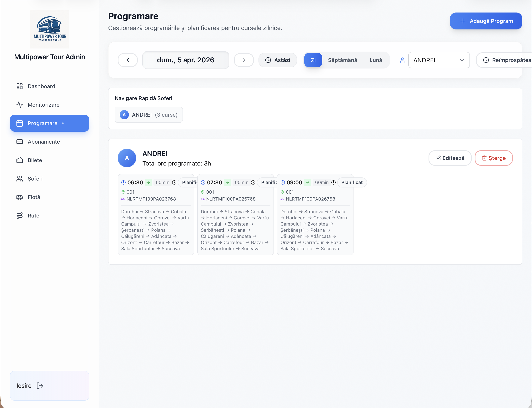Click the 60min duration on 09:00 card
This screenshot has height=408, width=532.
(322, 182)
